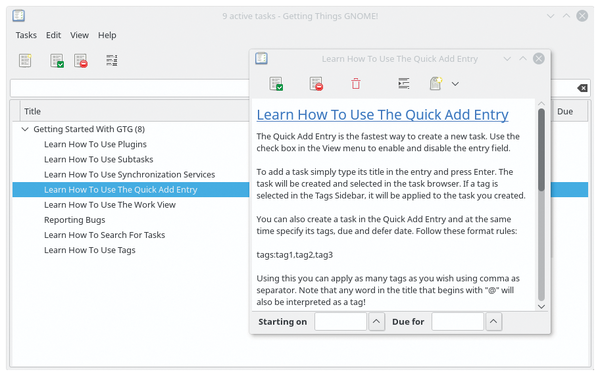Select Learn How To Use The Quick Add Entry row
This screenshot has width=600, height=376.
[131, 190]
